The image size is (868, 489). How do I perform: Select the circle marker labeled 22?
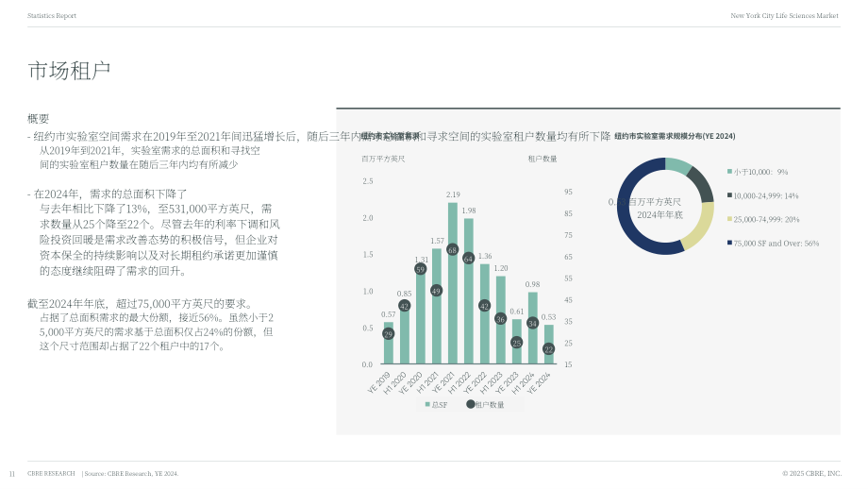(x=548, y=349)
